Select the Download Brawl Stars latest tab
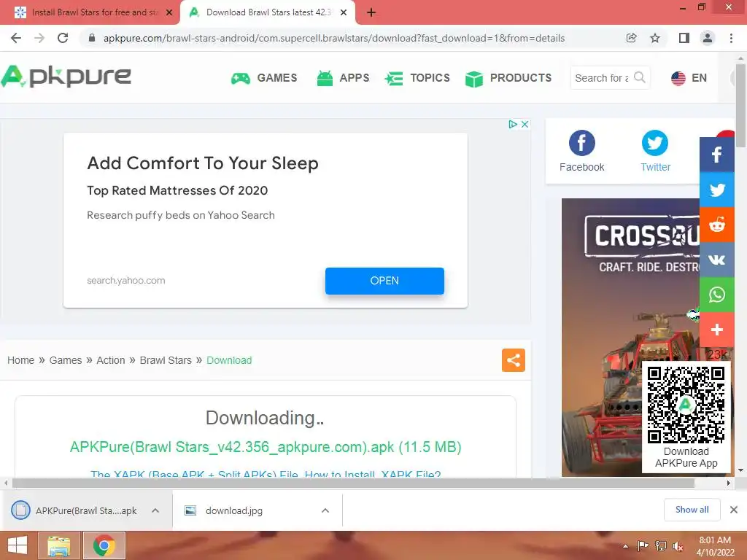 click(268, 13)
